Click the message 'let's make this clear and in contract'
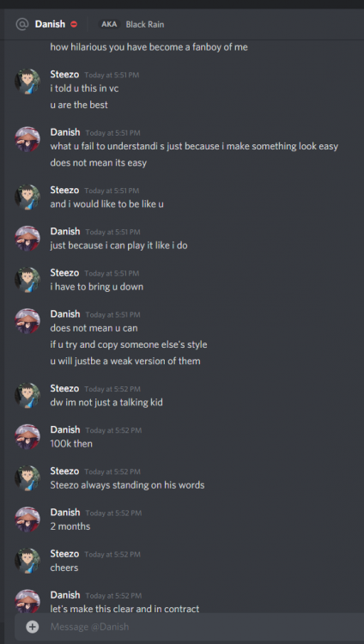Viewport: 364px width, 644px height. pos(124,609)
